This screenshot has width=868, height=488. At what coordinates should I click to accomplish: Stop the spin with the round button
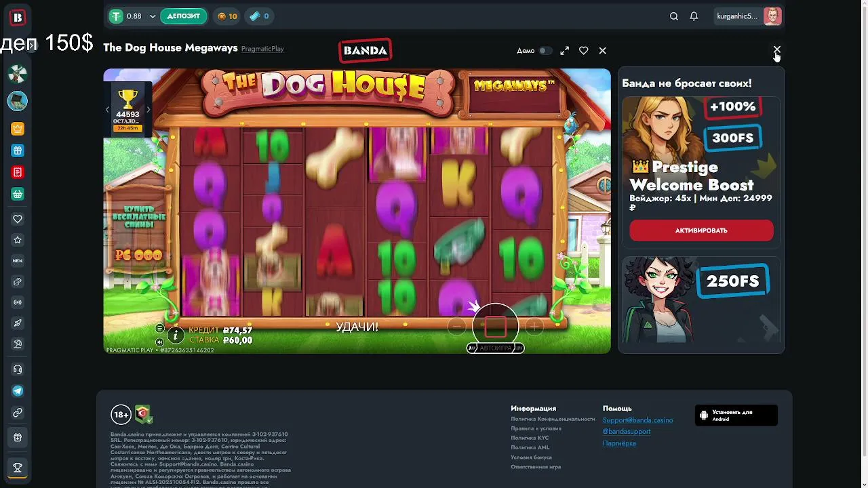[495, 327]
